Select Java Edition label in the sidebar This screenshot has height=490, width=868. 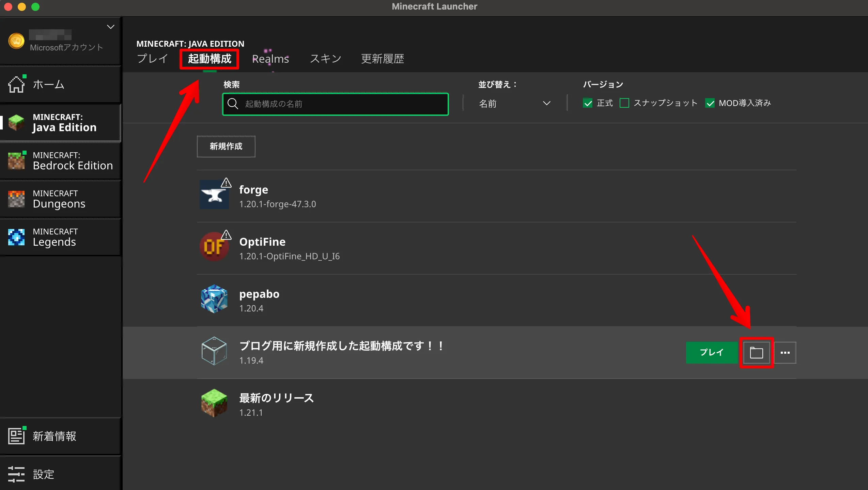(64, 127)
